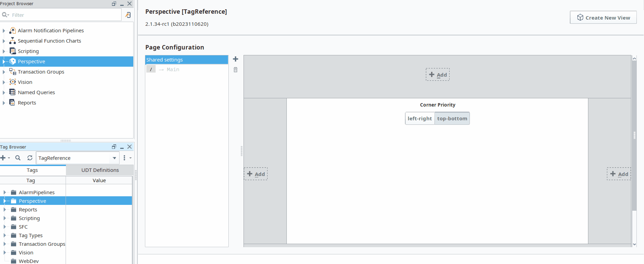Viewport: 644px width, 264px height.
Task: Click the SFC folder icon
Action: click(x=14, y=227)
